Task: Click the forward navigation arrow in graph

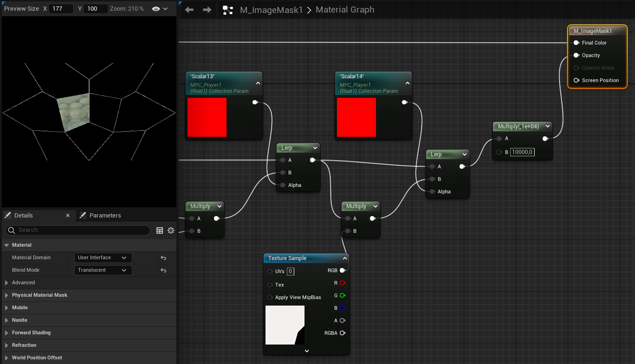Action: 207,10
